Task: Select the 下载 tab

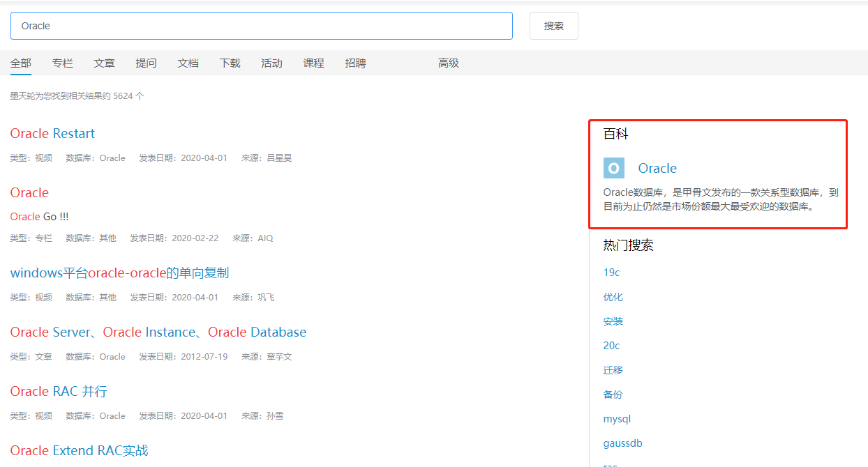Action: click(230, 63)
